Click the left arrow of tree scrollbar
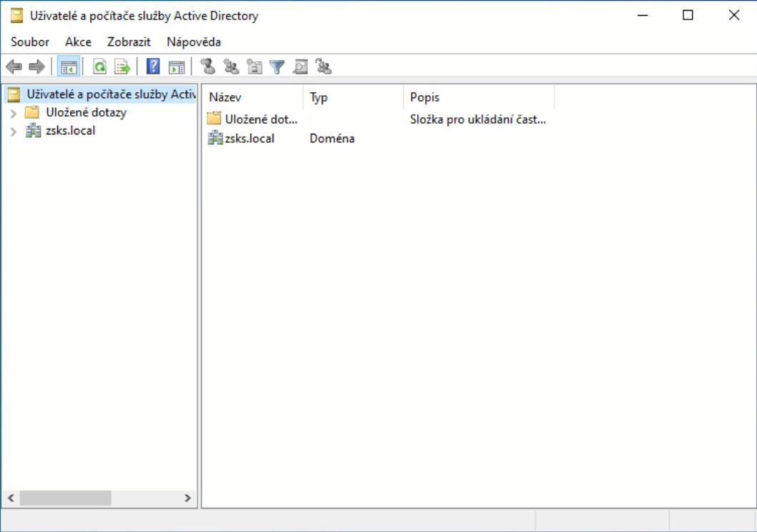Screen dimensions: 757x532 click(x=11, y=498)
